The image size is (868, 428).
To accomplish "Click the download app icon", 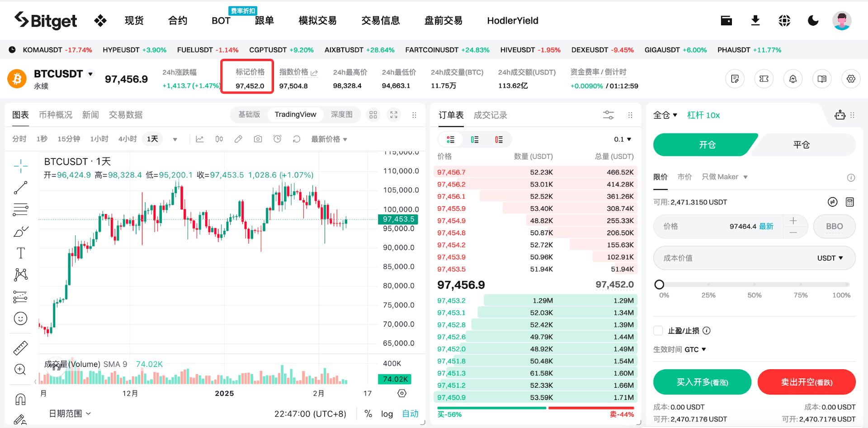I will point(755,20).
